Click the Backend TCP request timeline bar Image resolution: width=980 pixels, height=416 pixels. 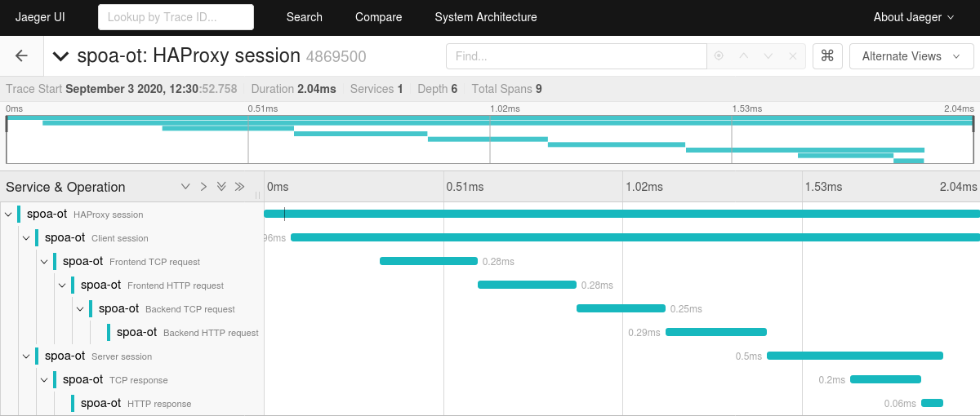tap(621, 308)
